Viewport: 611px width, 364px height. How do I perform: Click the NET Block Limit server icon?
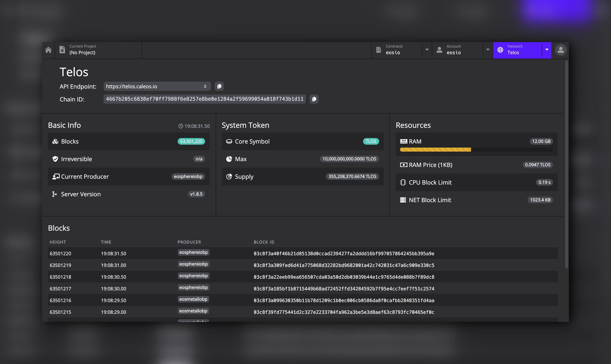(x=403, y=200)
